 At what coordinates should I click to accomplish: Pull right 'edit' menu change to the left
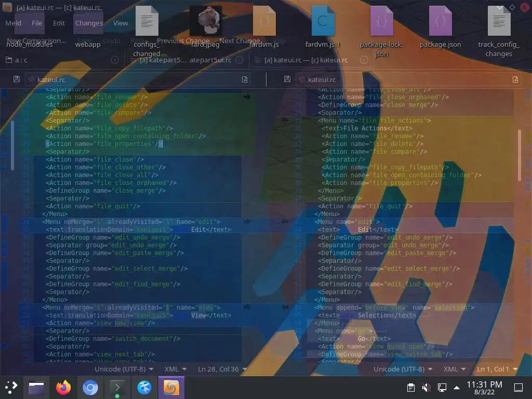(x=285, y=221)
